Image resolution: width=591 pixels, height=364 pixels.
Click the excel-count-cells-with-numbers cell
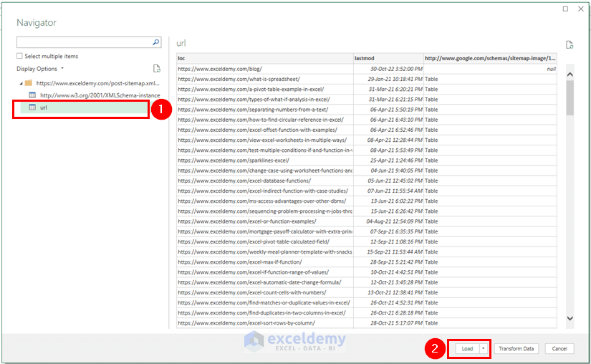point(264,293)
